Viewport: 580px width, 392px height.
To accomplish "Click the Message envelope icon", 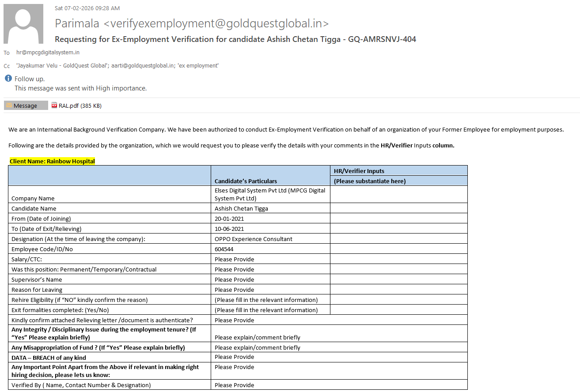I will point(9,106).
